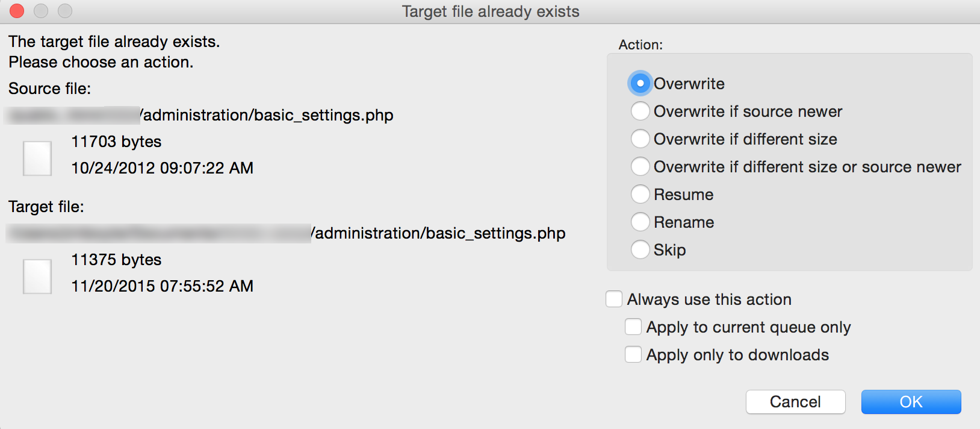980x429 pixels.
Task: Click the source file path text
Action: point(268,115)
